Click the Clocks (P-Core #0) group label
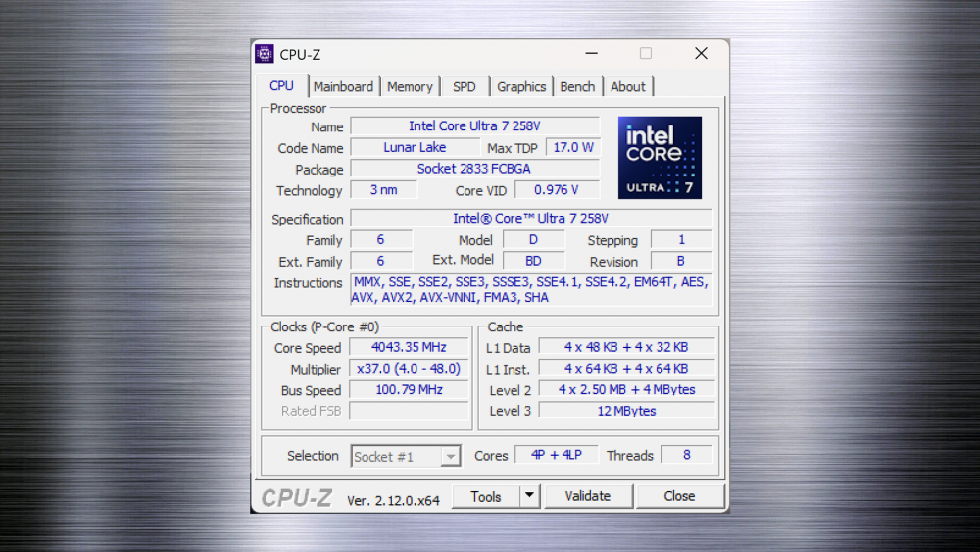The image size is (980, 552). point(324,326)
